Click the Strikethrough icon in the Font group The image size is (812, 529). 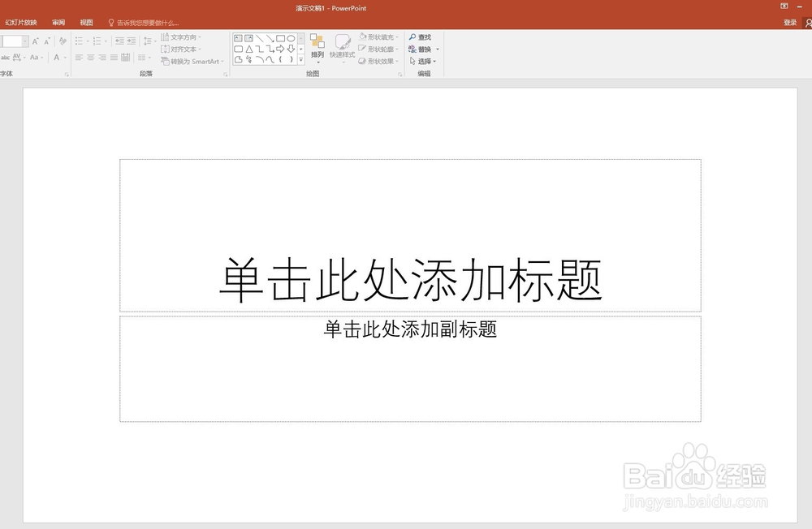(x=5, y=58)
